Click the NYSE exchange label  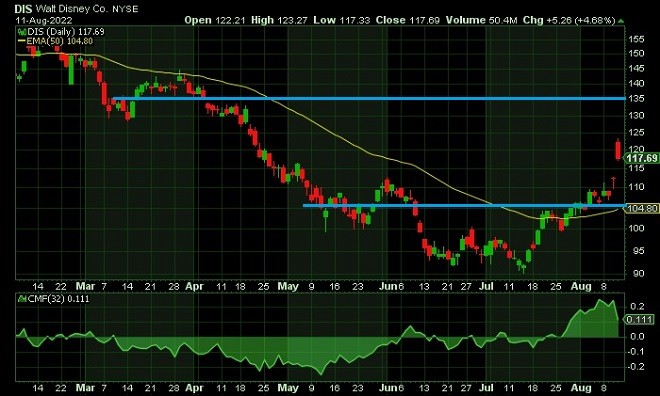tap(125, 9)
